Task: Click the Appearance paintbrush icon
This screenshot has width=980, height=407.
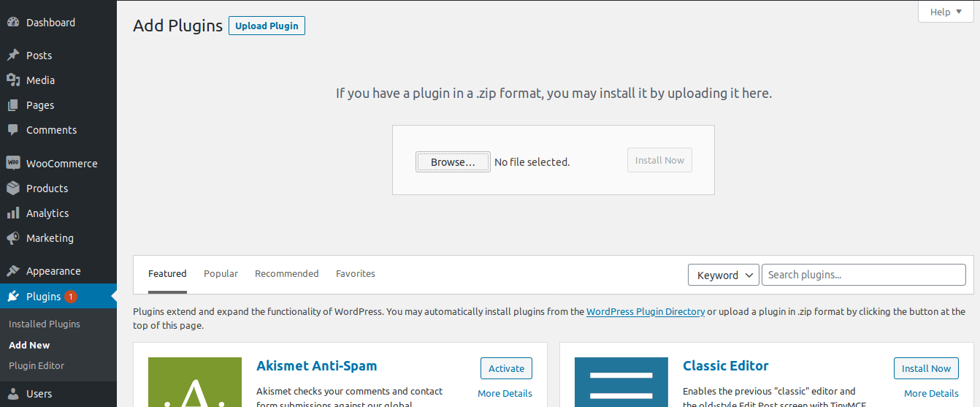Action: [x=13, y=271]
